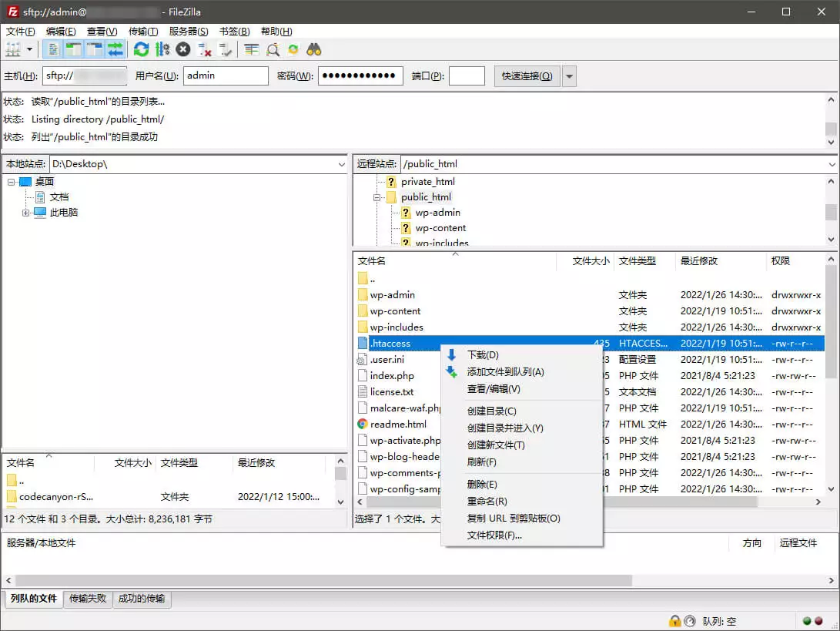
Task: Toggle transfer queue display
Action: pos(115,49)
